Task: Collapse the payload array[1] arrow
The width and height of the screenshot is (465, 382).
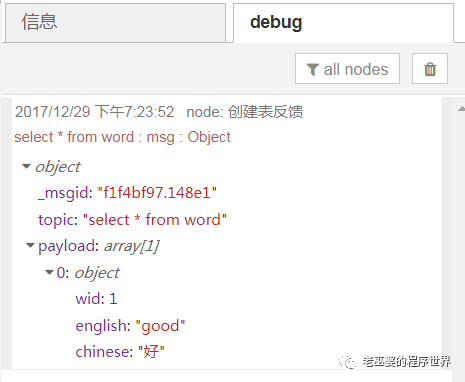Action: (30, 246)
